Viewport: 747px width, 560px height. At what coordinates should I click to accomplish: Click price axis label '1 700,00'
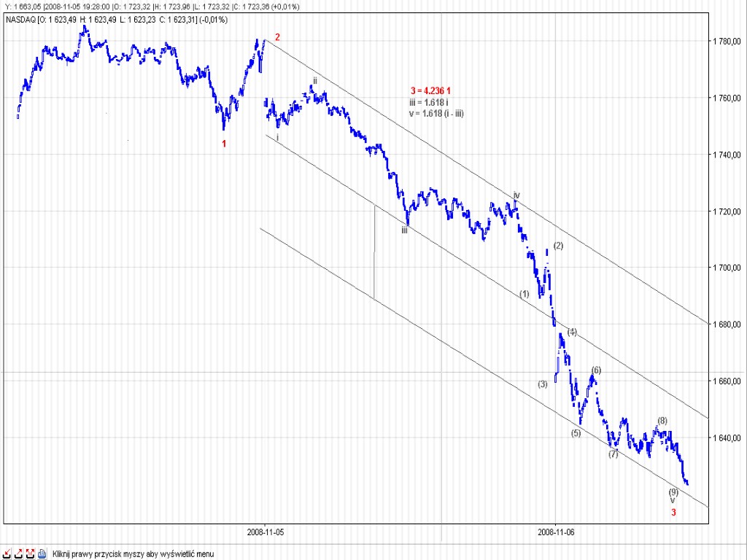click(x=727, y=268)
